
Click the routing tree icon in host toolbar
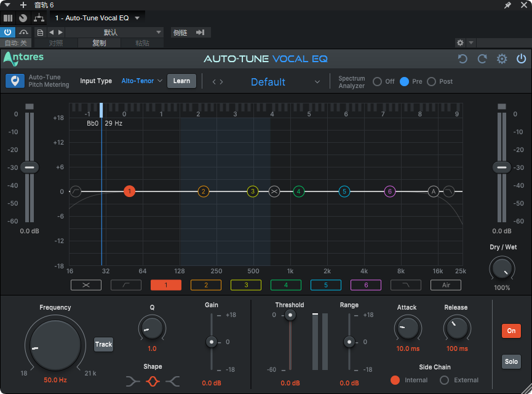pos(39,18)
